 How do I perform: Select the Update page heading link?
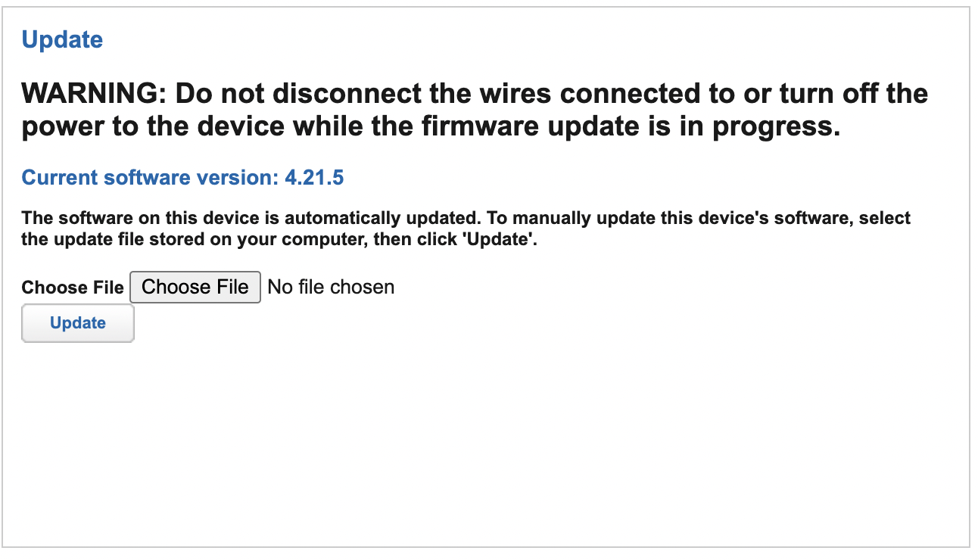[63, 39]
